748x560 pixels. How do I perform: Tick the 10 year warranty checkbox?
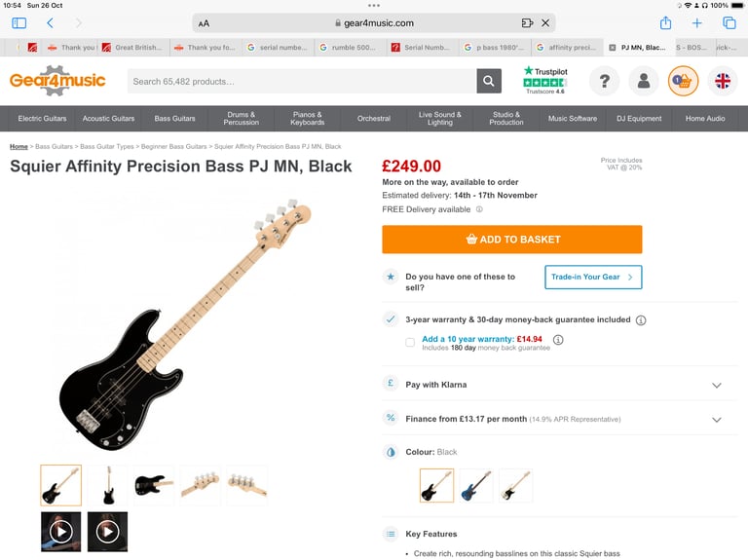tap(410, 342)
